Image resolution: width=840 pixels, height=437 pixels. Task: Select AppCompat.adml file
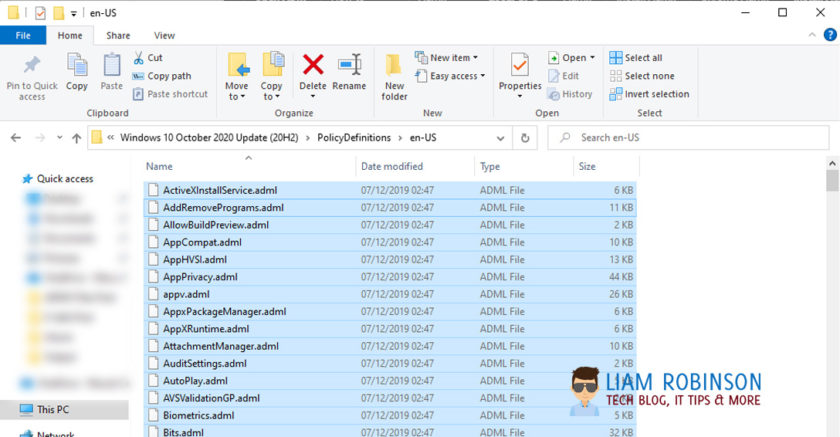[x=390, y=242]
